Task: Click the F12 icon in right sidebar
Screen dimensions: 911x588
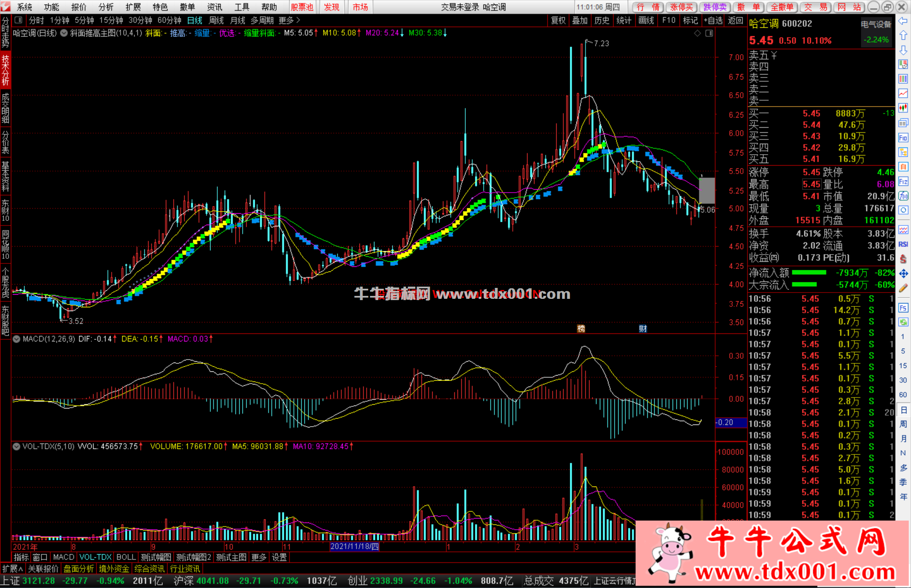Action: pos(903,182)
